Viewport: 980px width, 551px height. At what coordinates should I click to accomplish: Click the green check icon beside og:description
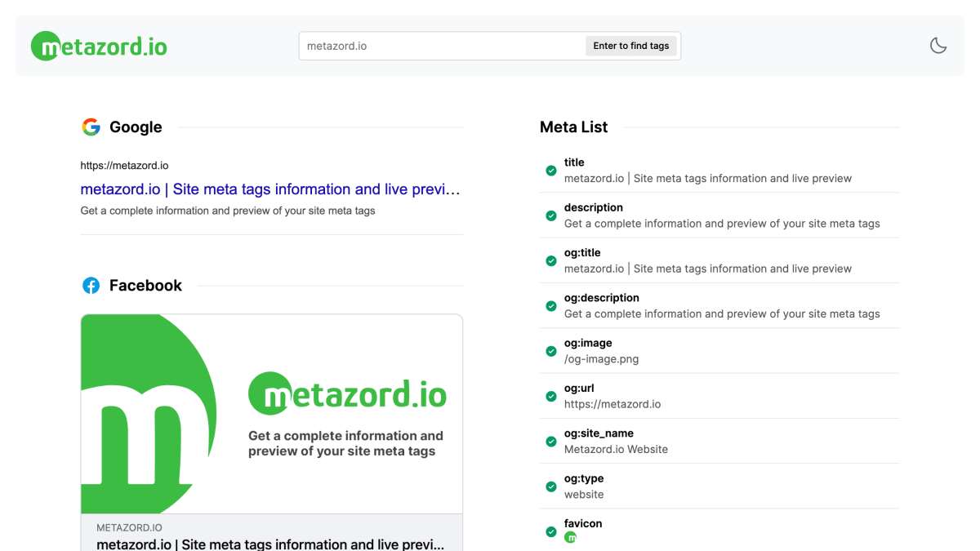(x=551, y=306)
